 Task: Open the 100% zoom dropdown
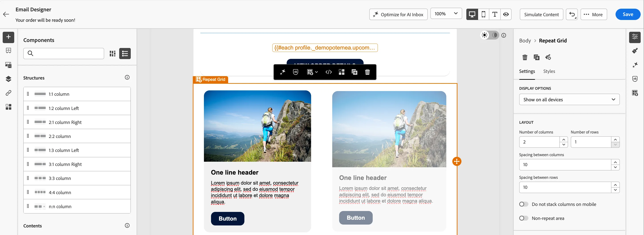446,14
